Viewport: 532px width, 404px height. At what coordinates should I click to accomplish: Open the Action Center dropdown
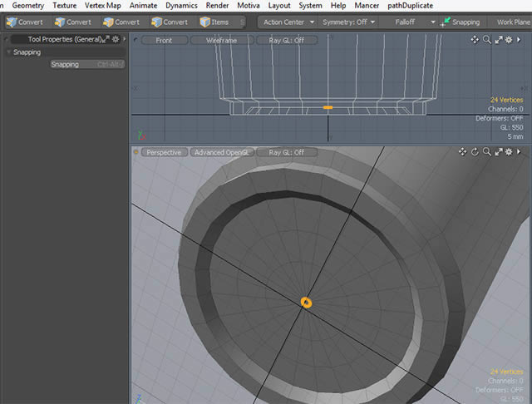[288, 22]
